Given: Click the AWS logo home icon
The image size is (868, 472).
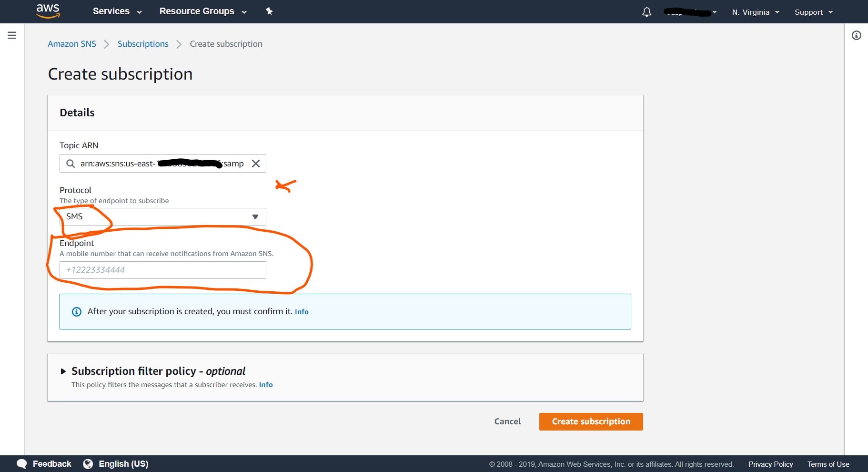Looking at the screenshot, I should coord(48,11).
